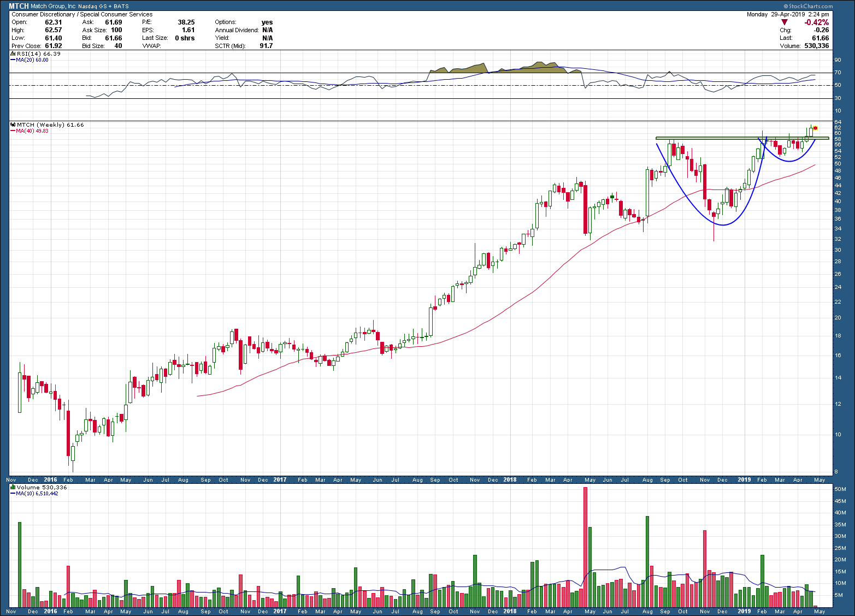Click the 2017 year label below price chart
The height and width of the screenshot is (616, 855).
click(x=280, y=480)
